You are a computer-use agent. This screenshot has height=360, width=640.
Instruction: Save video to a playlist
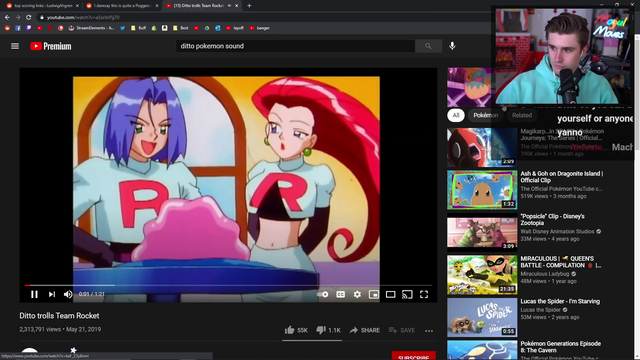(x=402, y=330)
